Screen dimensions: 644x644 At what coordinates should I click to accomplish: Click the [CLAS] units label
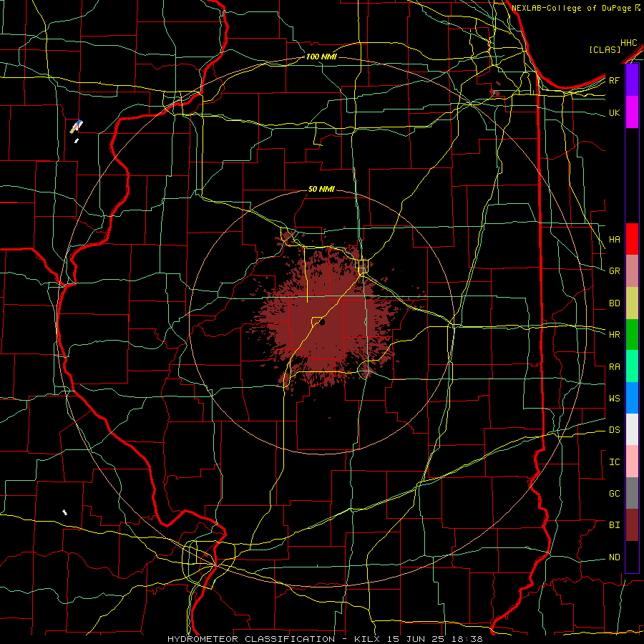coord(605,50)
